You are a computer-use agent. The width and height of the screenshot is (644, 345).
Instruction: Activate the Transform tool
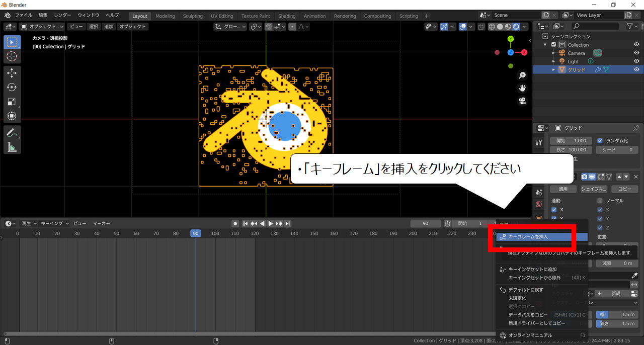click(12, 116)
